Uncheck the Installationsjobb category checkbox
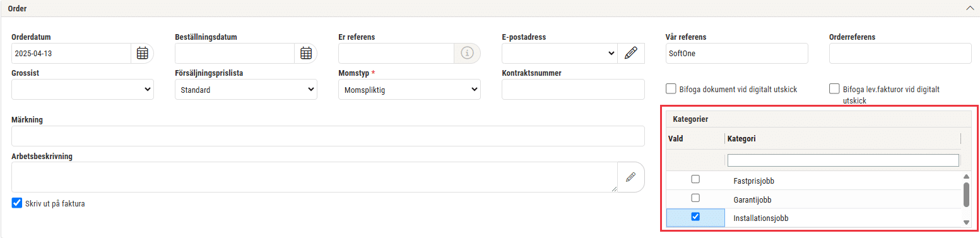The image size is (980, 238). point(695,217)
